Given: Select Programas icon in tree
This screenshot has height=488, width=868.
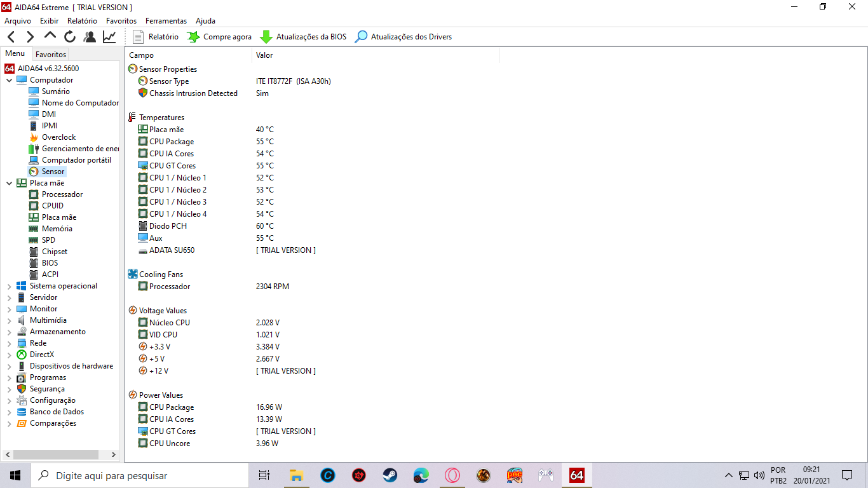Looking at the screenshot, I should (x=22, y=377).
